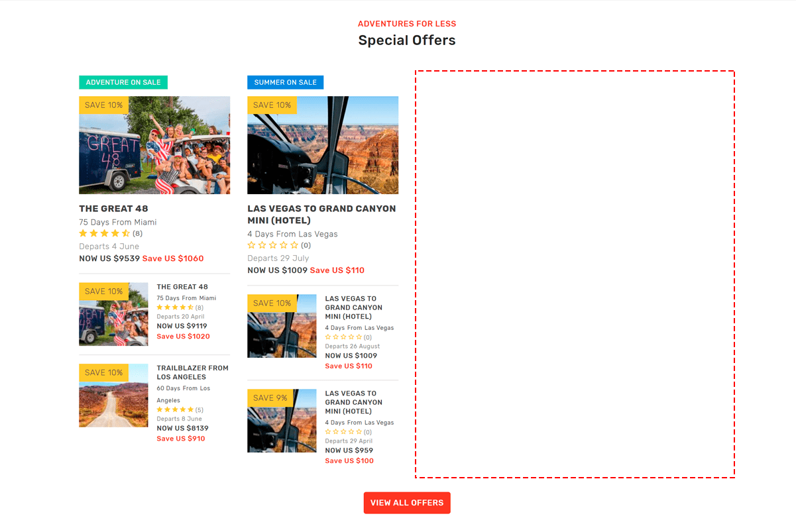
Task: Open the Adventure On Sale tag
Action: 123,82
